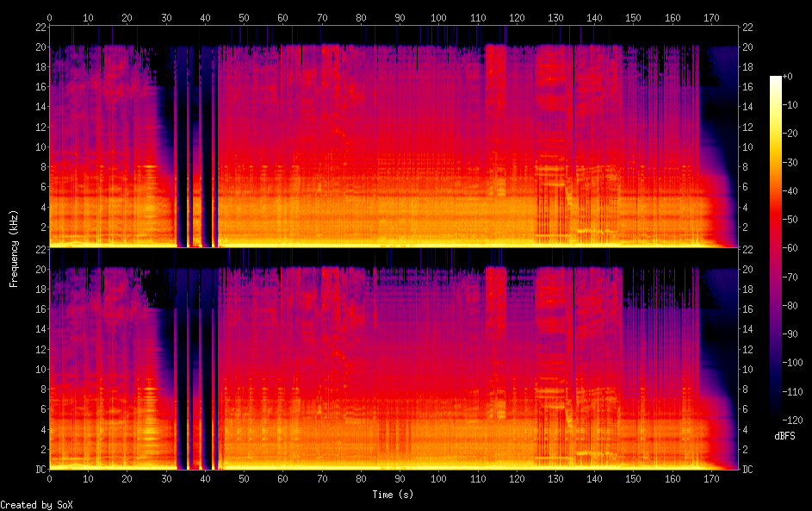
Task: Click the "-10" label on the color scale
Action: 790,104
